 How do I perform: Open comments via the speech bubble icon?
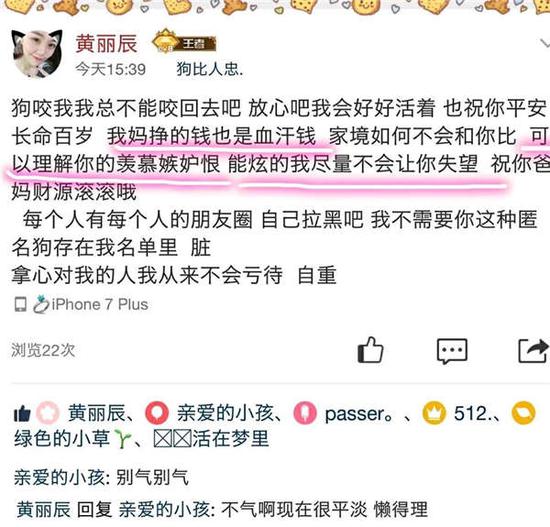pos(452,351)
